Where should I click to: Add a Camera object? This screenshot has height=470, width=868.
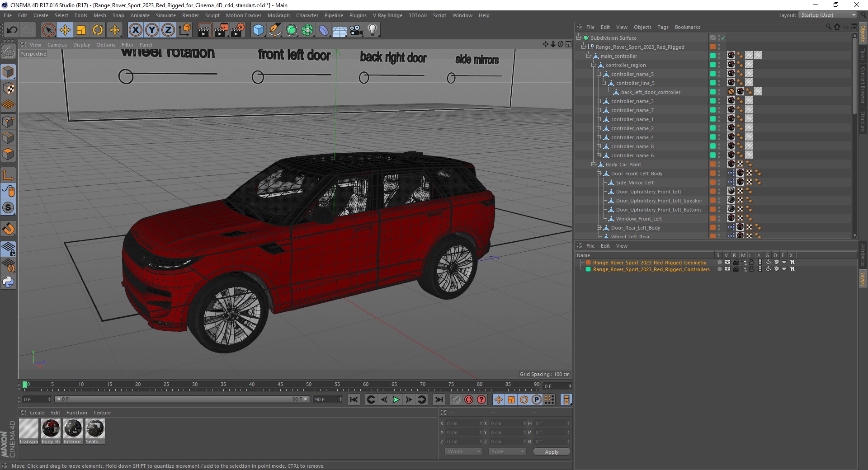pyautogui.click(x=356, y=30)
